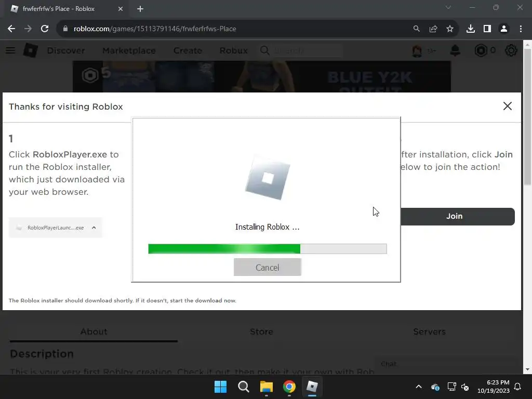Close the frwferfrfw's Place tab
The width and height of the screenshot is (532, 399).
click(121, 9)
